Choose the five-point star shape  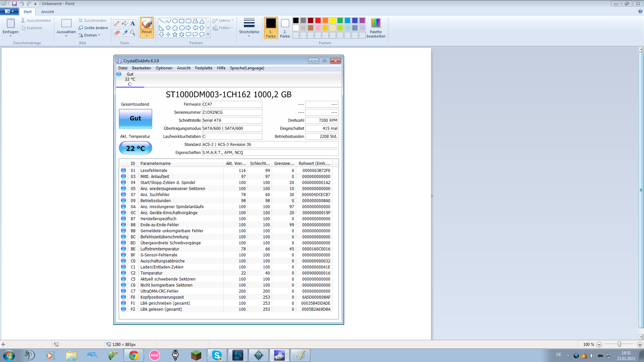175,34
